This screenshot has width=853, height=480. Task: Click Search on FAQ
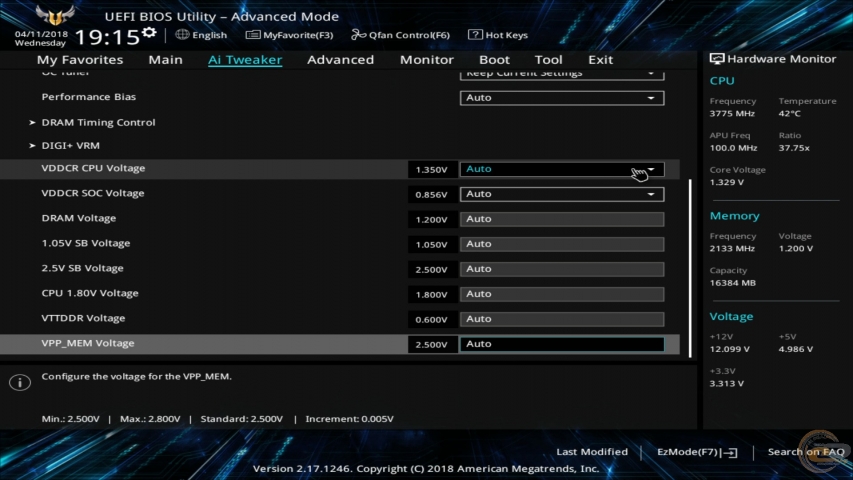(806, 452)
